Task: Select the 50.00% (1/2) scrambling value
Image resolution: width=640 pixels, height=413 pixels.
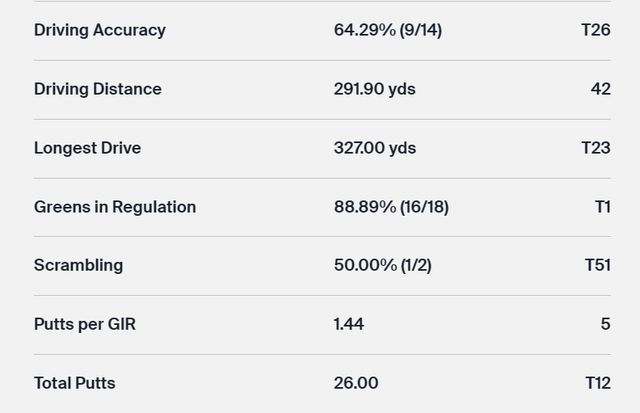Action: (383, 265)
